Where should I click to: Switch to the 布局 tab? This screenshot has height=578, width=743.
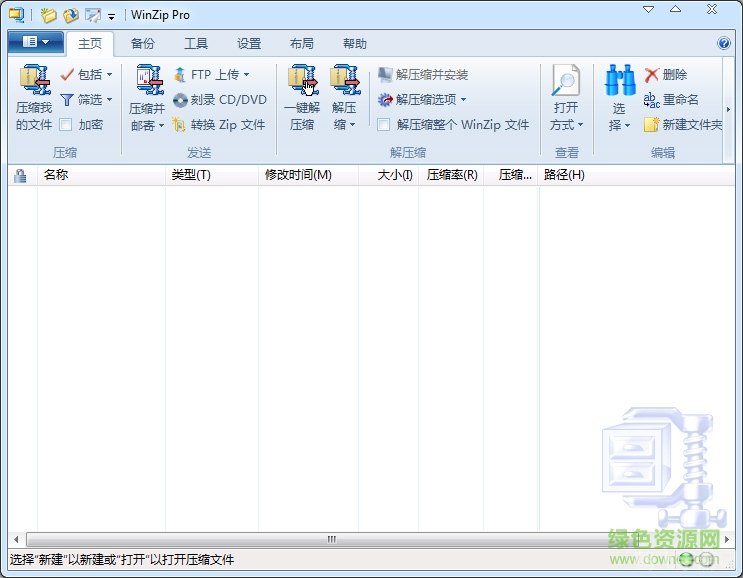(302, 44)
